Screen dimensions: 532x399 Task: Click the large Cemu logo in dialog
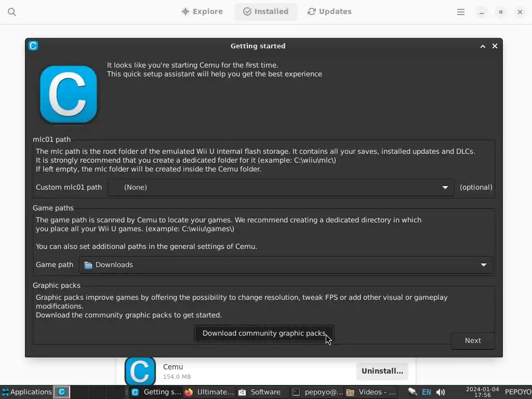point(69,95)
